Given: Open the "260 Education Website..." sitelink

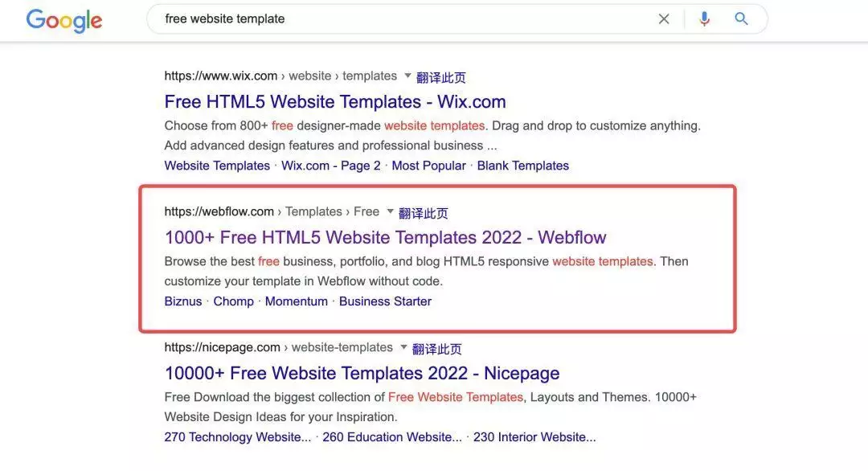Looking at the screenshot, I should 392,437.
